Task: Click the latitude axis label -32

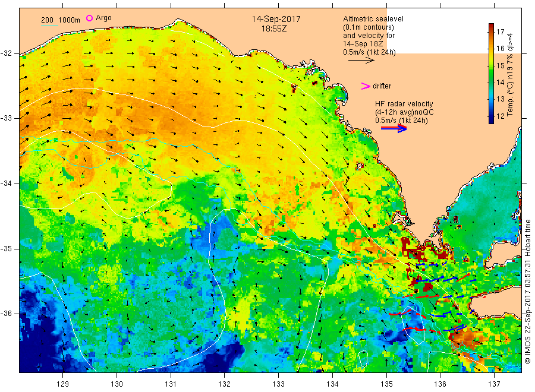Action: point(6,53)
